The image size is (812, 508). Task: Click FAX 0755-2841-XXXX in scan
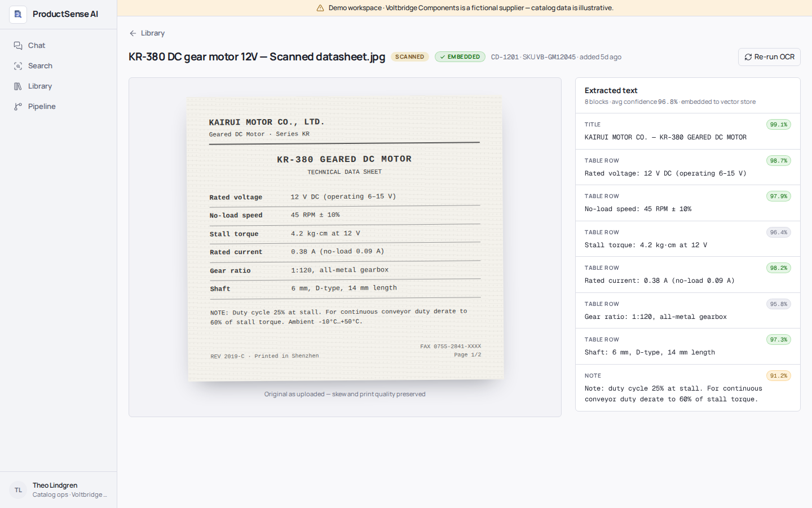pyautogui.click(x=451, y=347)
